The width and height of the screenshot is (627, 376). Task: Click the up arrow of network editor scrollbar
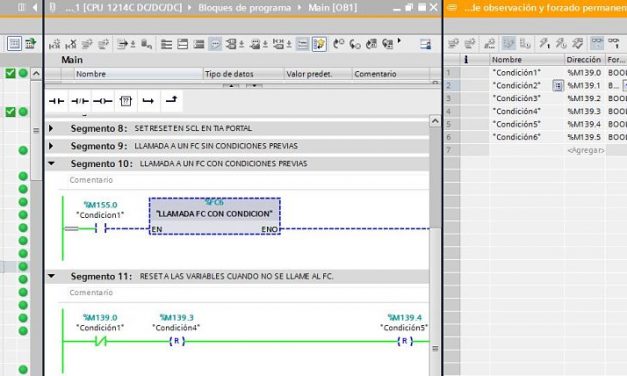pos(435,120)
